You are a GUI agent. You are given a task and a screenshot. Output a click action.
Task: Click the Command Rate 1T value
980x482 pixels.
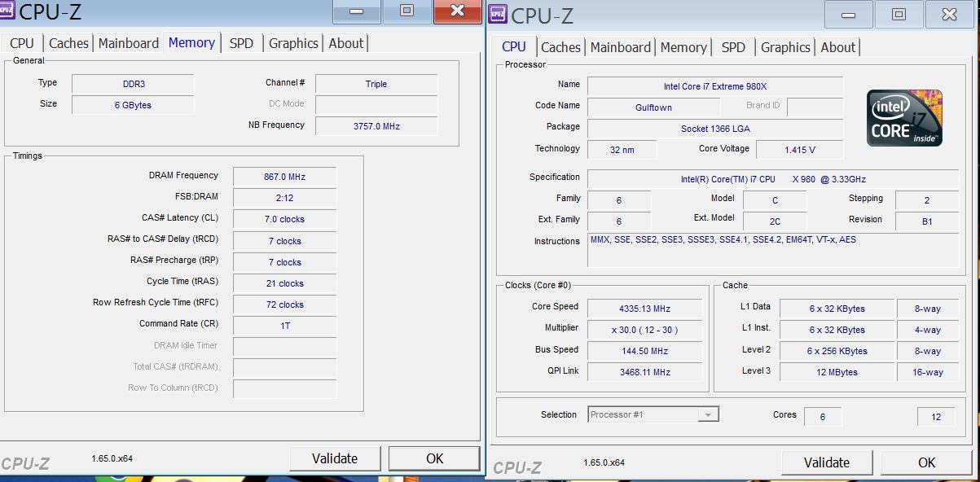(284, 326)
